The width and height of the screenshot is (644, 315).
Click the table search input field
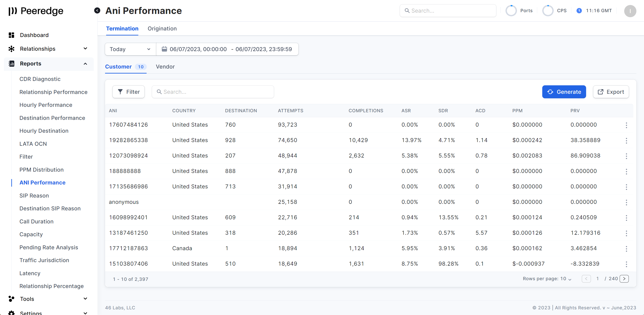pos(212,92)
